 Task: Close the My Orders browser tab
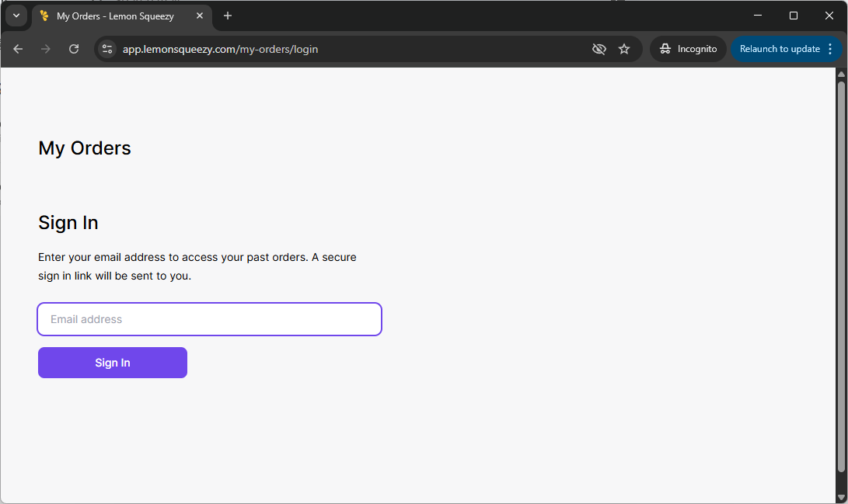[200, 16]
